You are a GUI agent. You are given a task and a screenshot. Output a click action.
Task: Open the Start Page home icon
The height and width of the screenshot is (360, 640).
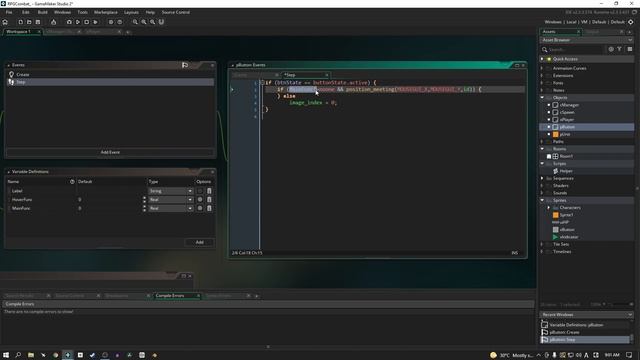coord(5,22)
